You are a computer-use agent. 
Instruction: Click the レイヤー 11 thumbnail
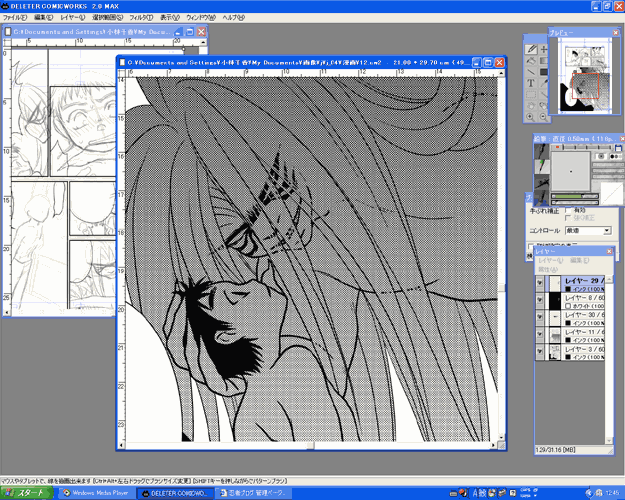point(555,335)
